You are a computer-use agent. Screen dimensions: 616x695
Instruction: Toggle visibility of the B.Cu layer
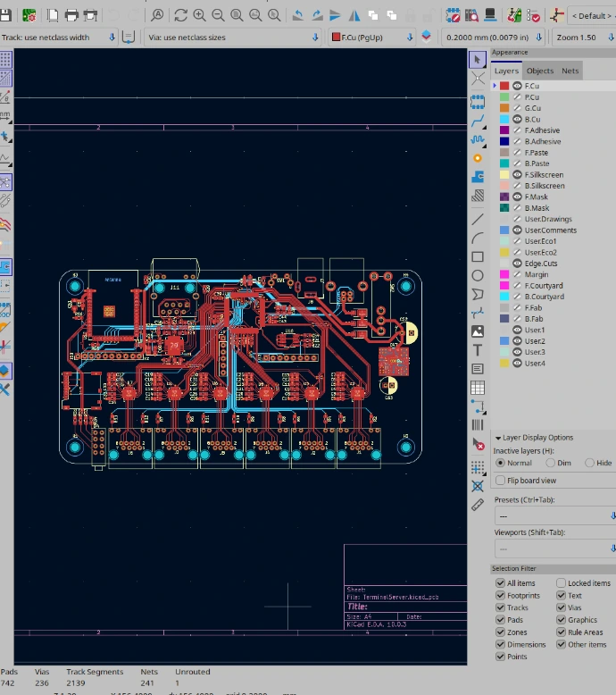tap(517, 119)
